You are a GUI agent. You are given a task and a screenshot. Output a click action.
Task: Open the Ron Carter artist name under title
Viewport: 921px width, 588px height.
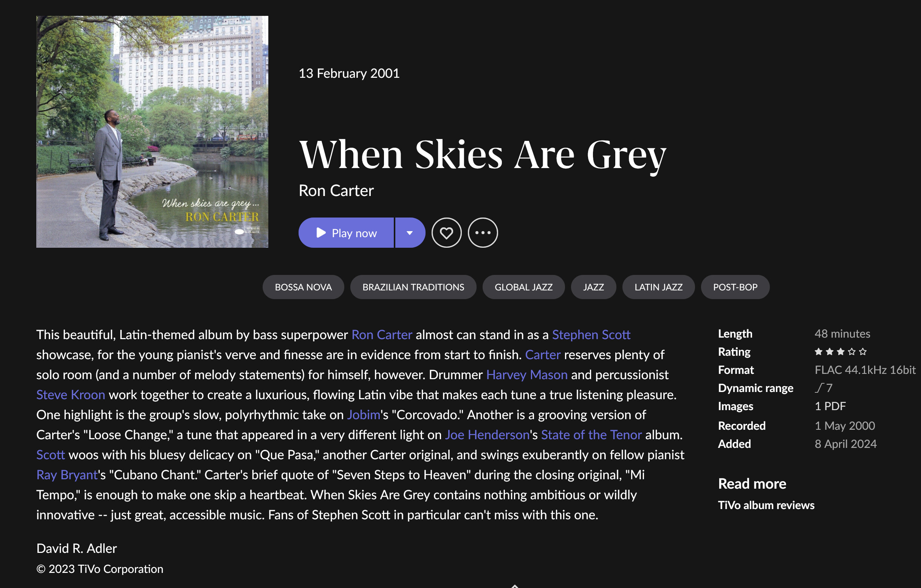(336, 190)
